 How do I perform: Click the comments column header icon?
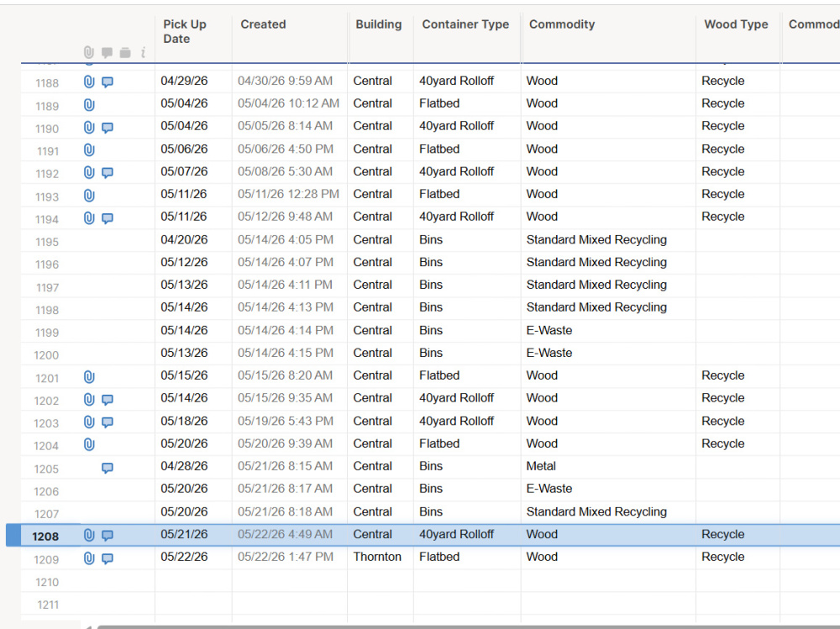[108, 53]
